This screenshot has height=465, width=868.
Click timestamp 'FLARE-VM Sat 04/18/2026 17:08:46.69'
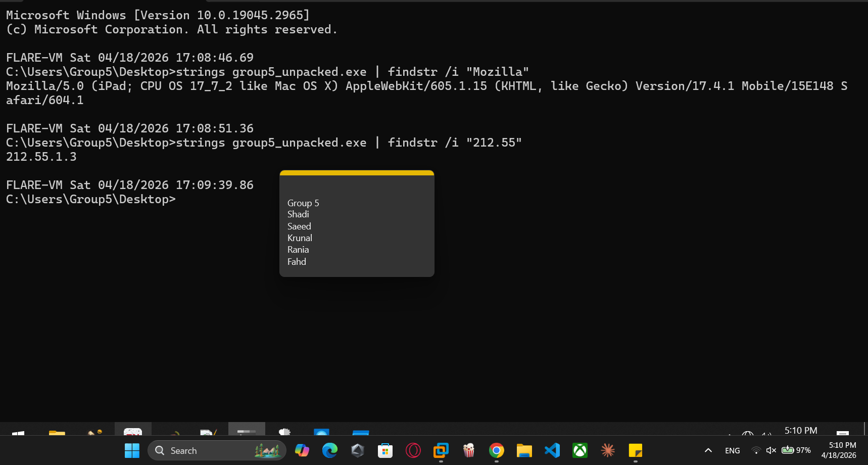click(x=130, y=58)
